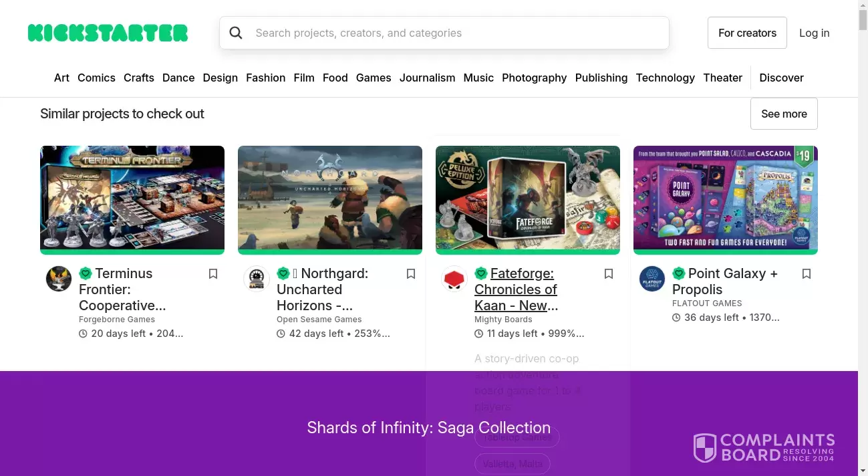Click the Log in link

[x=815, y=33]
